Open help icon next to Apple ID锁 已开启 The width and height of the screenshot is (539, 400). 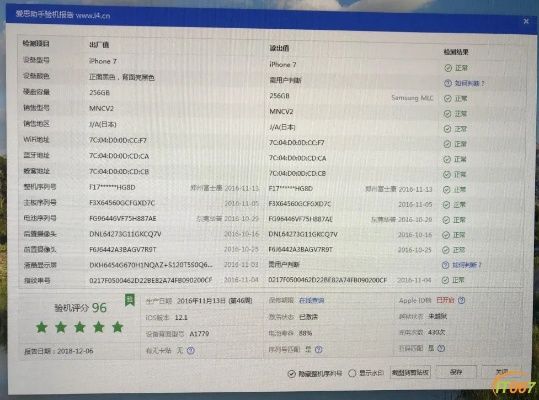tap(462, 300)
